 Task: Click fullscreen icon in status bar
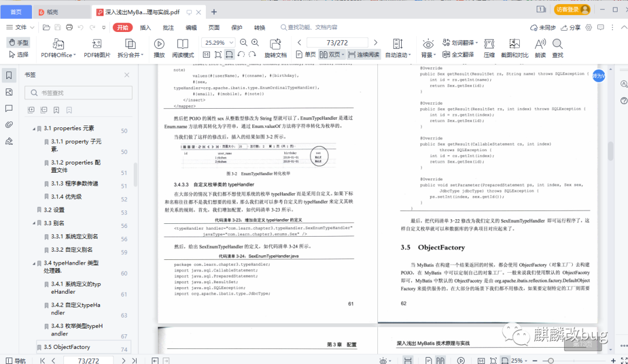[623, 361]
